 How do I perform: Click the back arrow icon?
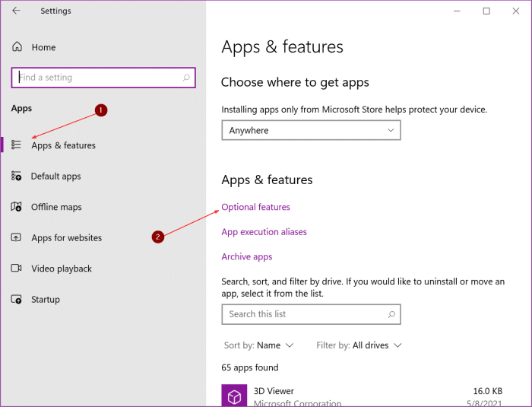point(16,11)
